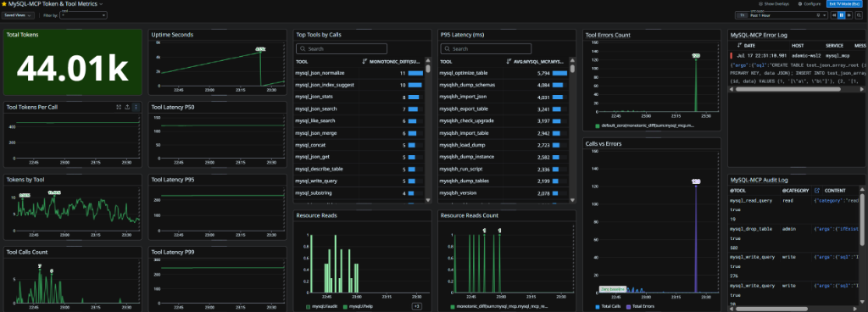The image size is (868, 312).
Task: Click P95 Latency list scrollbar thumb
Action: click(x=572, y=69)
